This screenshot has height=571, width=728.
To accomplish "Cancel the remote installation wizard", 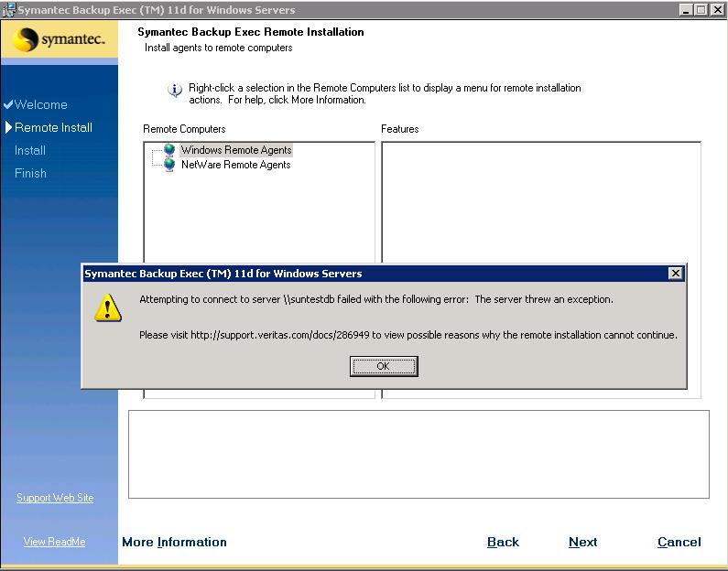I will click(x=679, y=542).
